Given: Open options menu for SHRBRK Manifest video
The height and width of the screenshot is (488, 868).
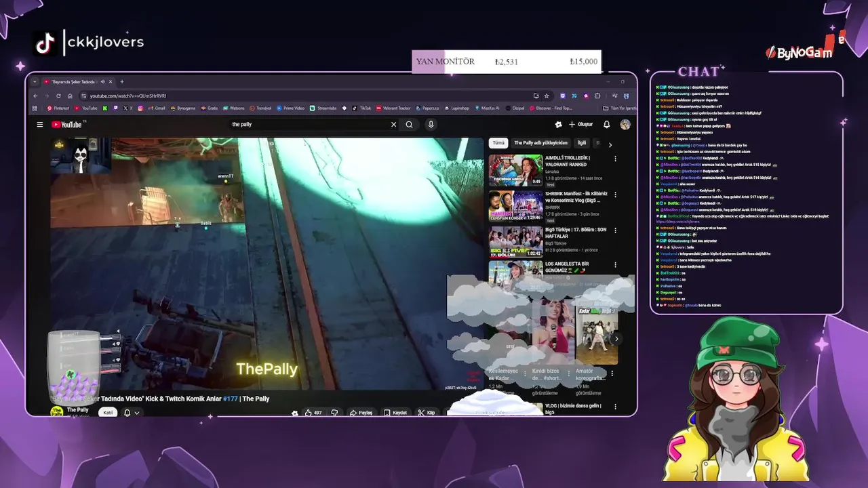Looking at the screenshot, I should (616, 195).
